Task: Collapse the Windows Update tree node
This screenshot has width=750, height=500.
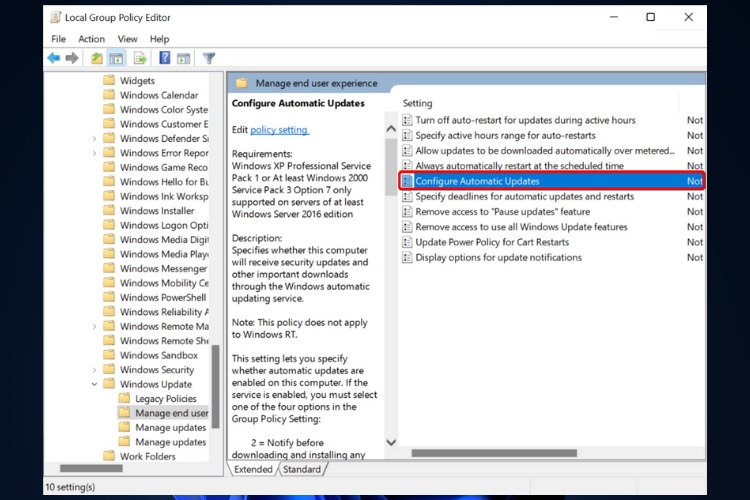Action: pos(95,384)
